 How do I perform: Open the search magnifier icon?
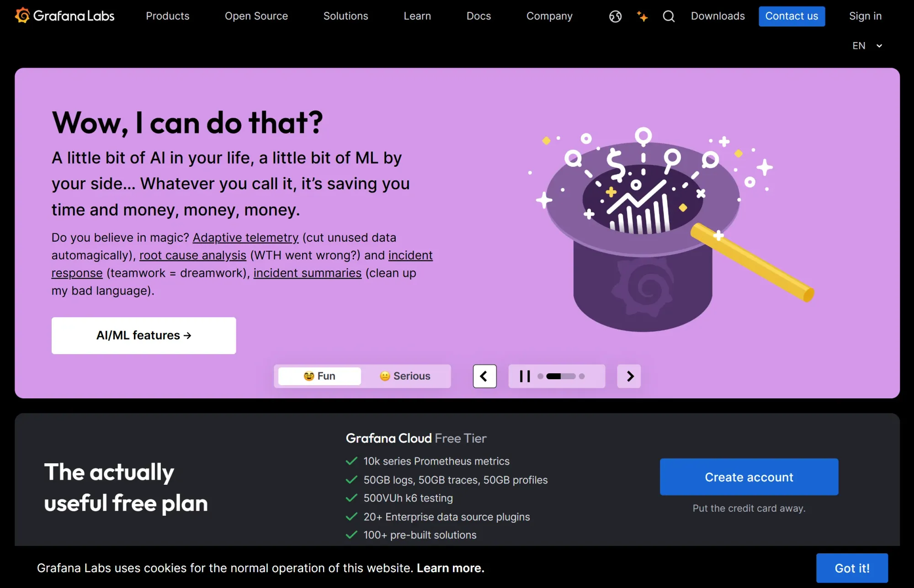669,16
